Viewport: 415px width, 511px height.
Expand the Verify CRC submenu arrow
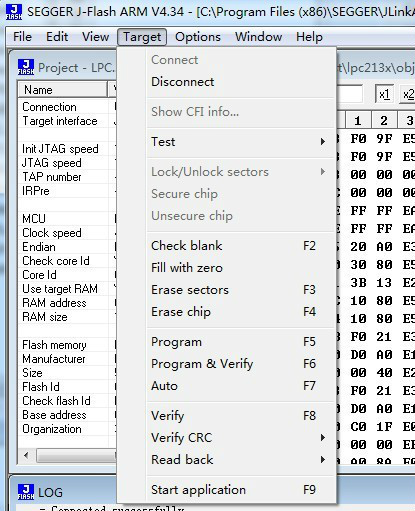[323, 438]
